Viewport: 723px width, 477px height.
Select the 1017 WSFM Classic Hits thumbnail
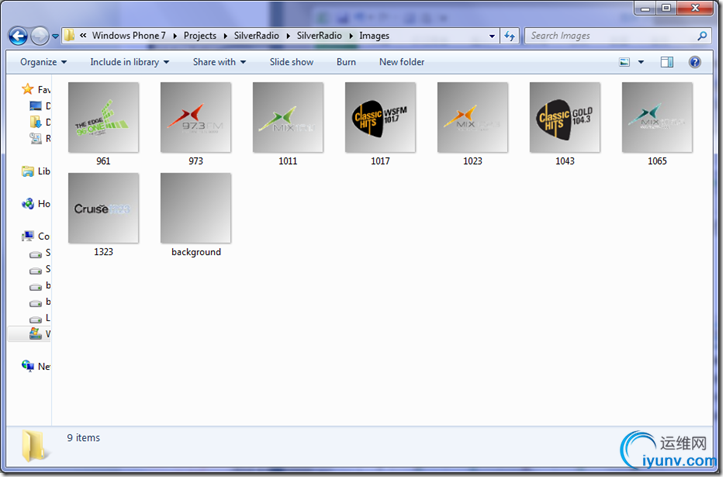[x=380, y=117]
